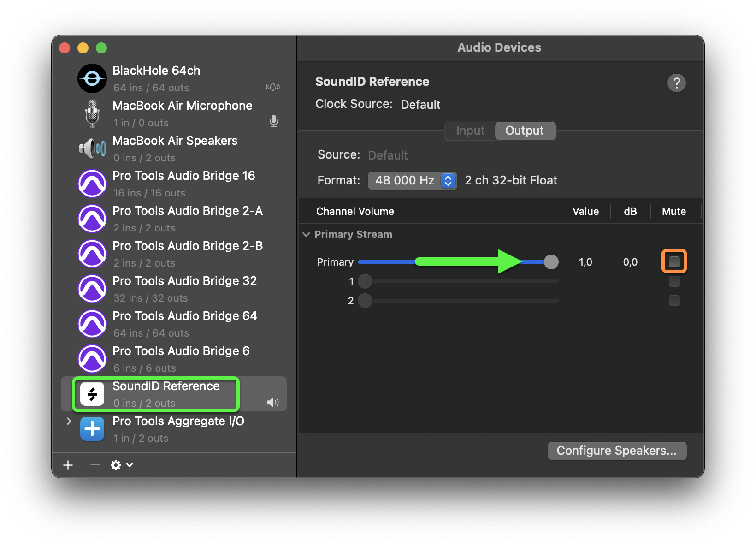Click the Primary dB field showing 0,0
Image resolution: width=756 pixels, height=546 pixels.
click(x=630, y=262)
